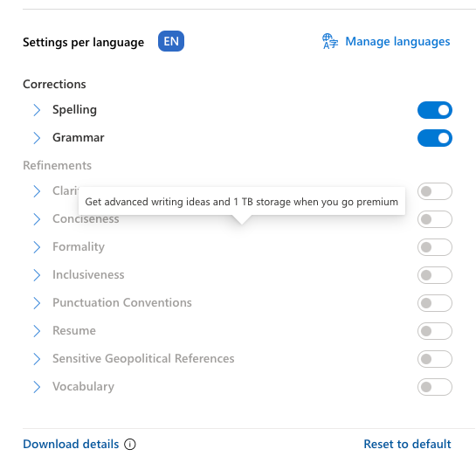Expand the Punctuation Conventions chevron

click(37, 303)
